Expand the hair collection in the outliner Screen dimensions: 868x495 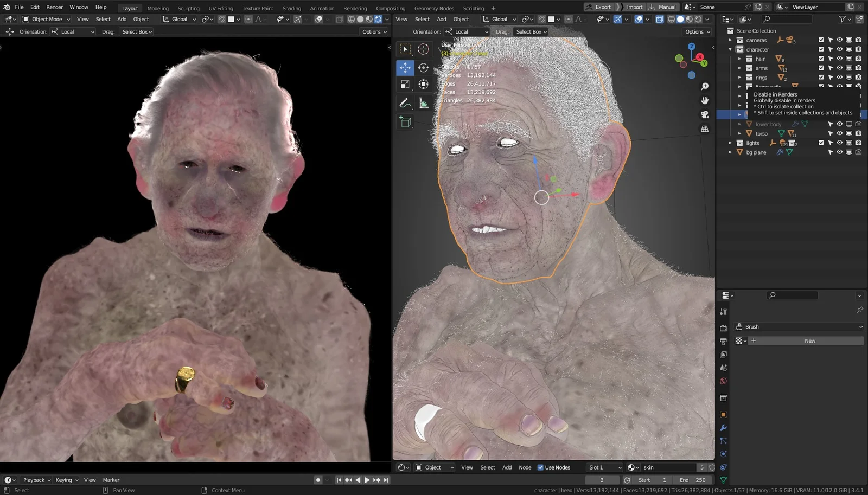(740, 59)
